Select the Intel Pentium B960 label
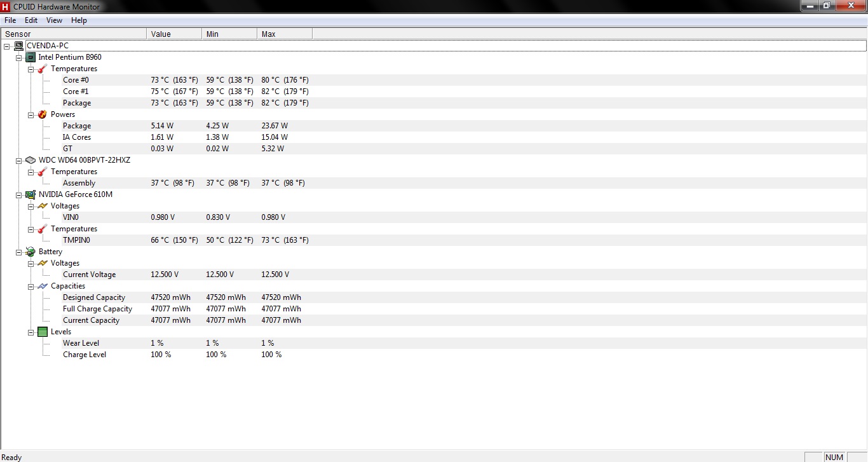This screenshot has height=462, width=868. click(x=70, y=57)
